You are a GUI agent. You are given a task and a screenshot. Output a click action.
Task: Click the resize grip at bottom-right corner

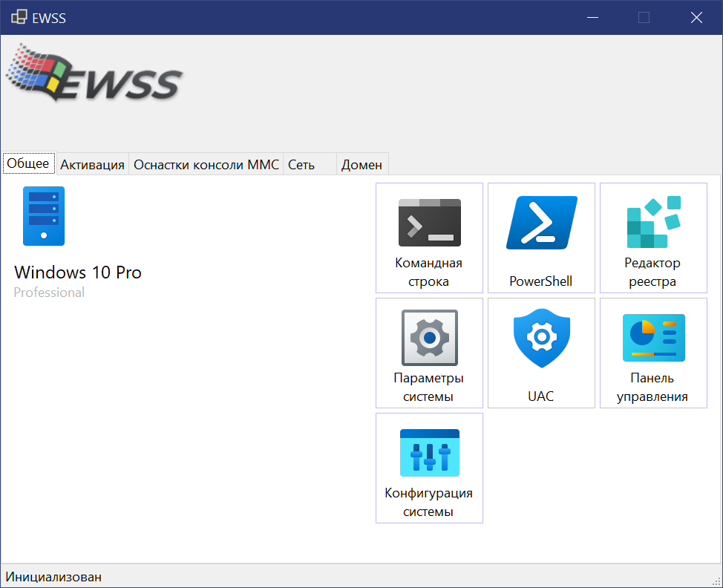pos(716,581)
